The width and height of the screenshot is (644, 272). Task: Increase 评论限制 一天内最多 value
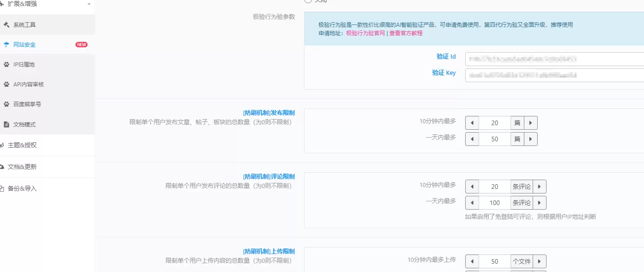[539, 203]
